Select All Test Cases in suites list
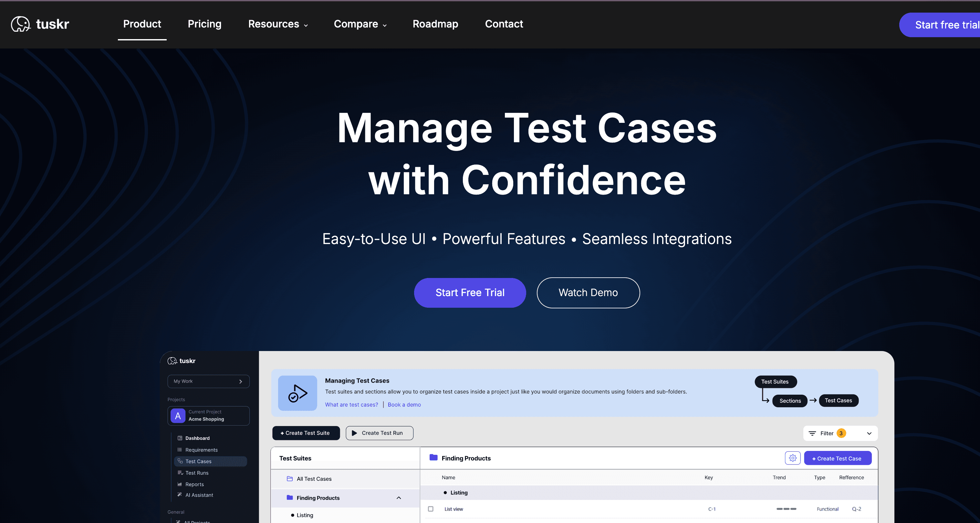The width and height of the screenshot is (980, 523). [x=314, y=479]
